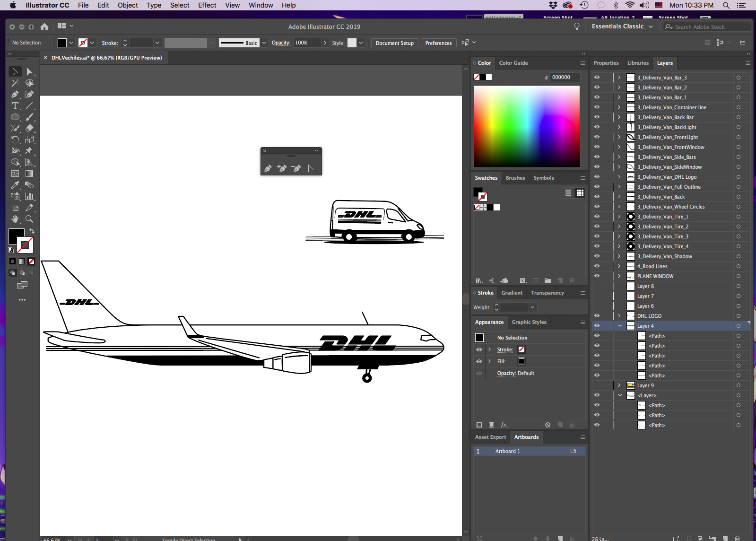756x541 pixels.
Task: Select the Selection tool arrow
Action: point(15,71)
